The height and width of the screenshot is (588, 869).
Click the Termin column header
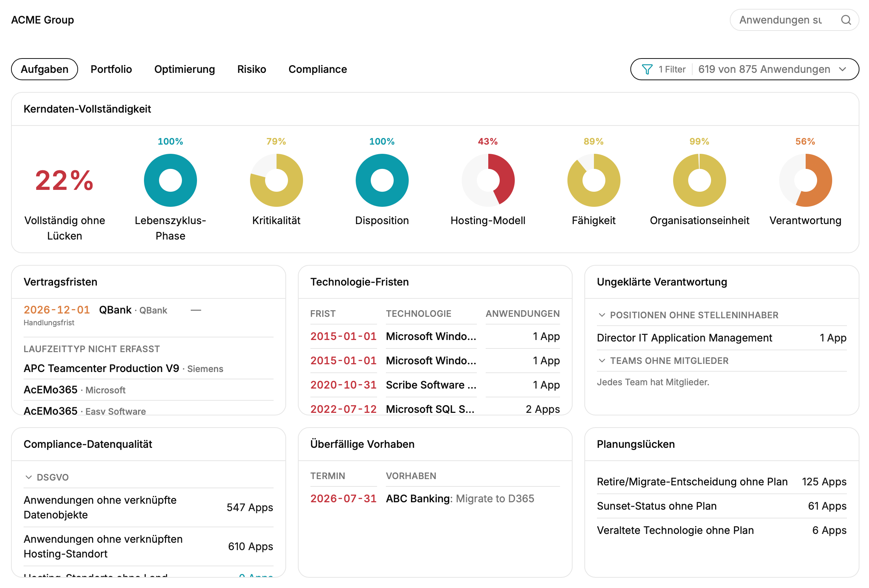tap(328, 475)
